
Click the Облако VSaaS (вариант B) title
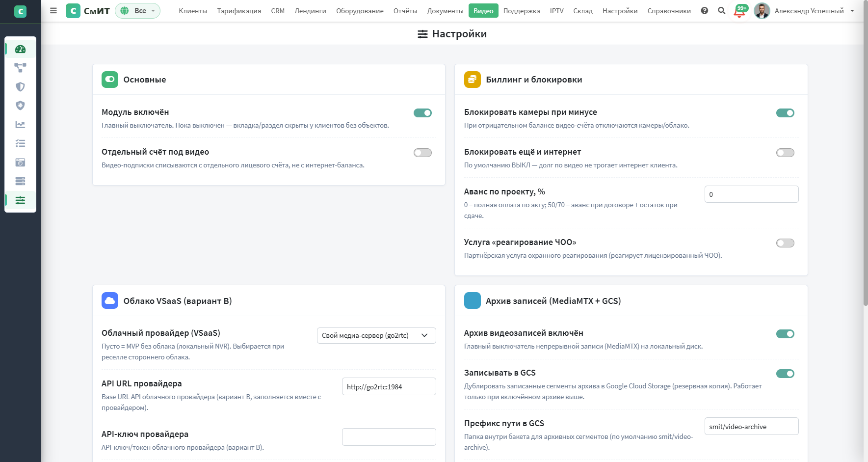[x=178, y=301]
